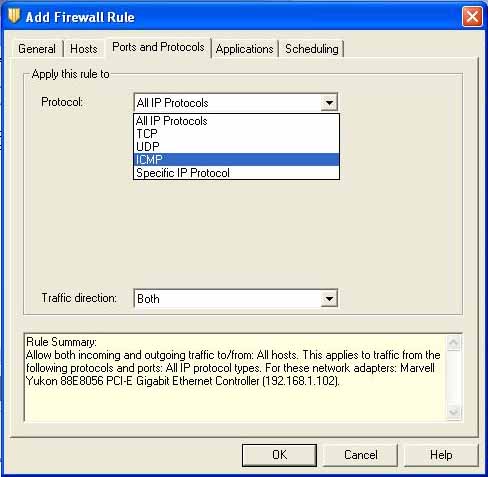This screenshot has height=477, width=488.
Task: Click the Rule Summary scroll down arrow
Action: coord(454,412)
